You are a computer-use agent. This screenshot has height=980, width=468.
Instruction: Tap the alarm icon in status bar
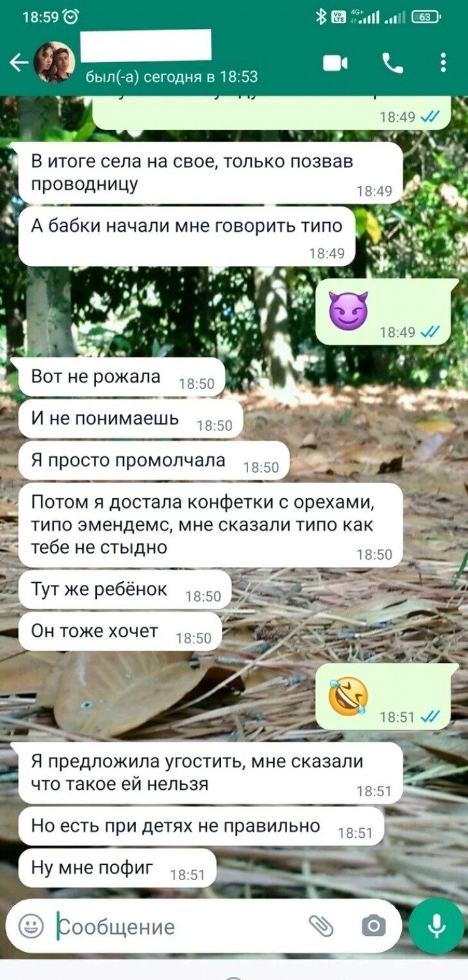(x=71, y=17)
